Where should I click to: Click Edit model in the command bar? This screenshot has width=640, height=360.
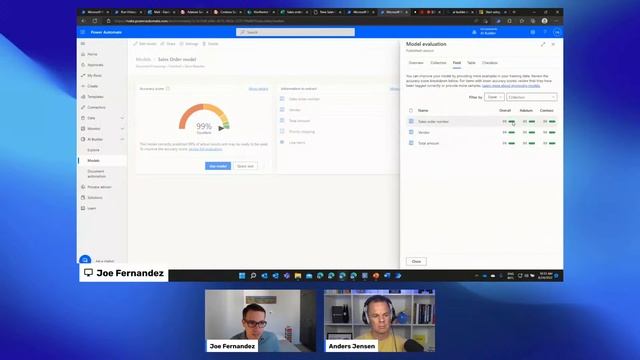145,44
